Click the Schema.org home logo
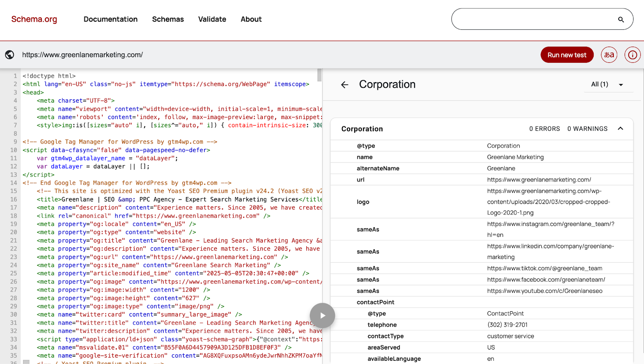644x364 pixels. pyautogui.click(x=34, y=19)
